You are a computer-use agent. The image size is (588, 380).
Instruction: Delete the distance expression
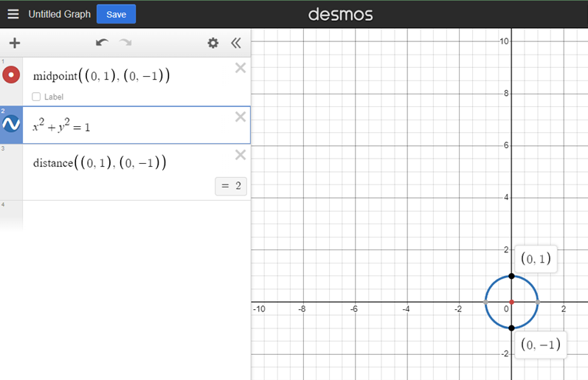[241, 155]
